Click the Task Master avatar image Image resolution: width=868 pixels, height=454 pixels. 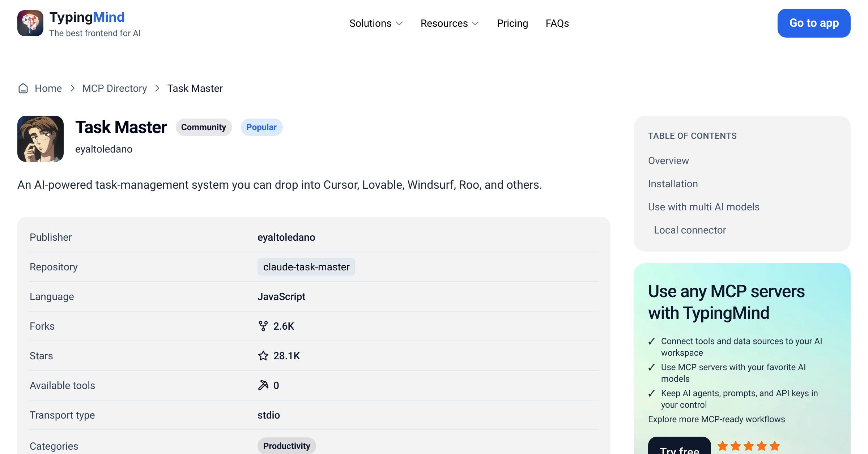41,139
